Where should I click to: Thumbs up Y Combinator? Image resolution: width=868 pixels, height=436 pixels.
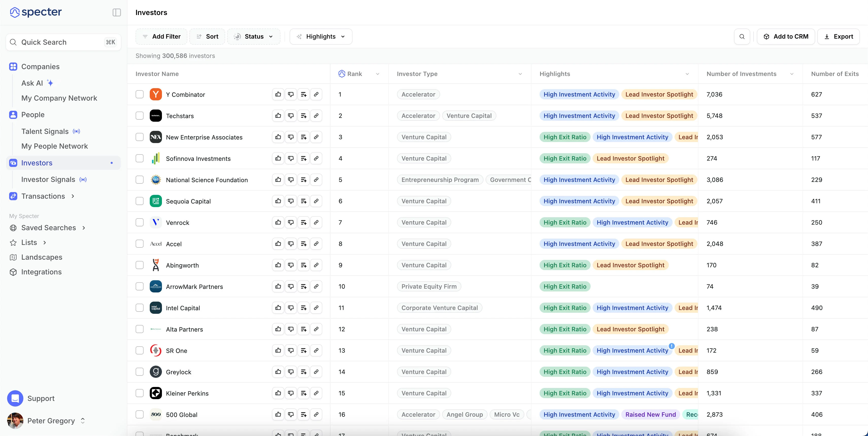pos(278,95)
